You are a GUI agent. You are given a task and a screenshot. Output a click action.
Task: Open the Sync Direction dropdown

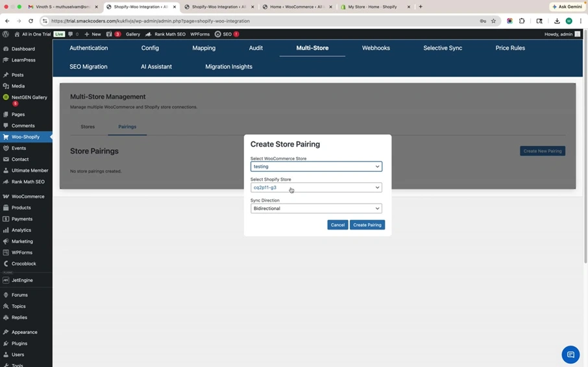(316, 208)
